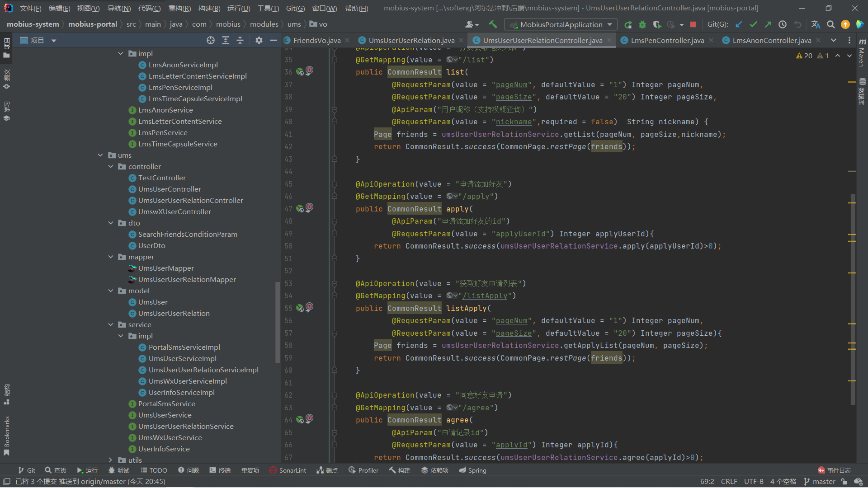The height and width of the screenshot is (488, 868).
Task: Update project via Git blue arrow
Action: click(x=739, y=24)
